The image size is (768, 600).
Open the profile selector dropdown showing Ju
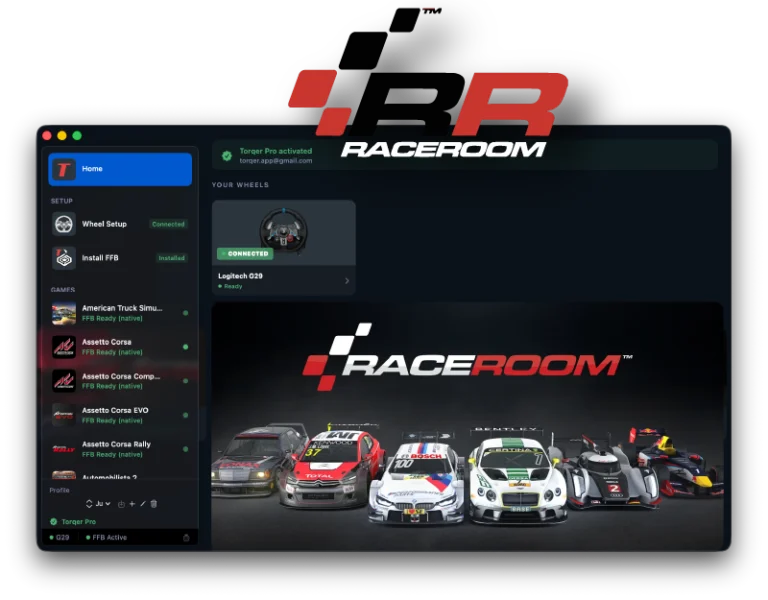(103, 504)
